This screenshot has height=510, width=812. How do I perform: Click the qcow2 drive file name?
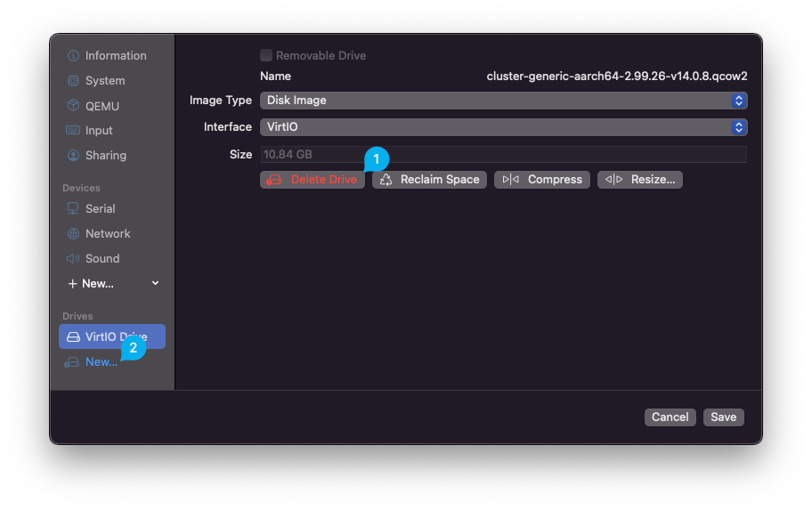click(x=617, y=77)
